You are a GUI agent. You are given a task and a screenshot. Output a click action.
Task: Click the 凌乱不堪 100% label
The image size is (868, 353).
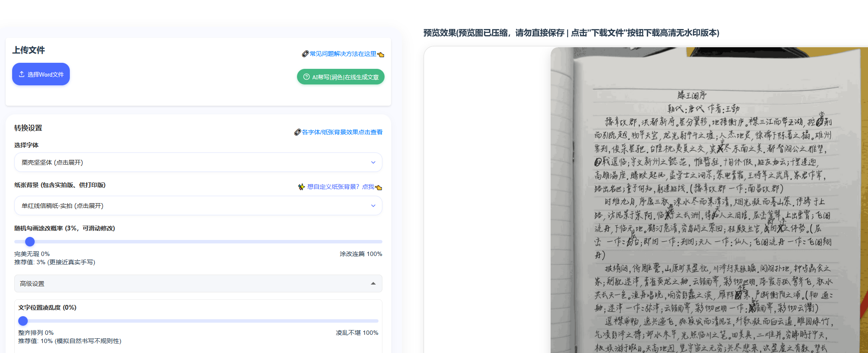pyautogui.click(x=357, y=333)
